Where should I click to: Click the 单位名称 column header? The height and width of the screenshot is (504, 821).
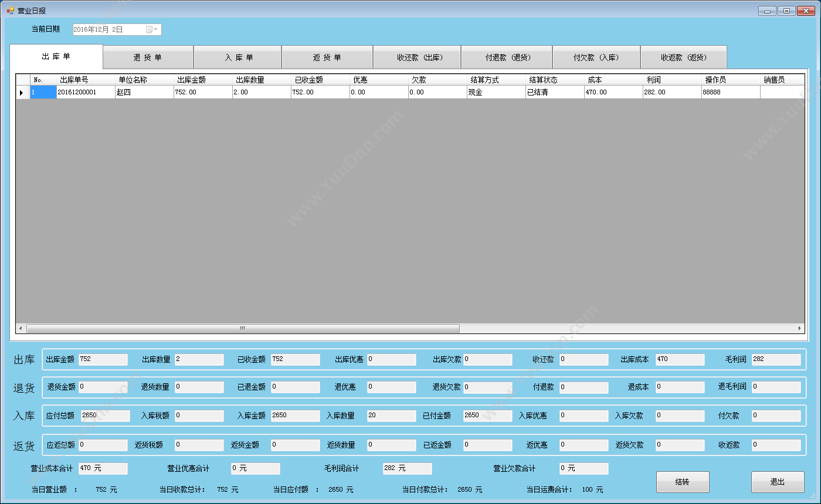(x=144, y=80)
